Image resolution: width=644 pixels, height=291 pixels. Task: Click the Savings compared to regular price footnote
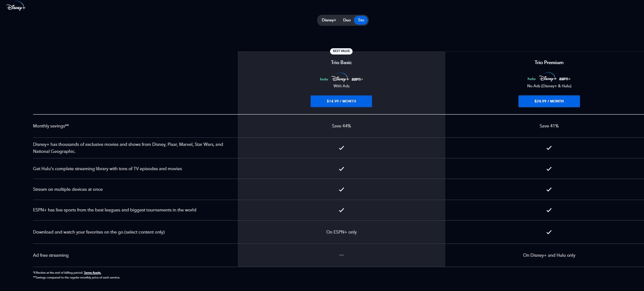(x=77, y=278)
